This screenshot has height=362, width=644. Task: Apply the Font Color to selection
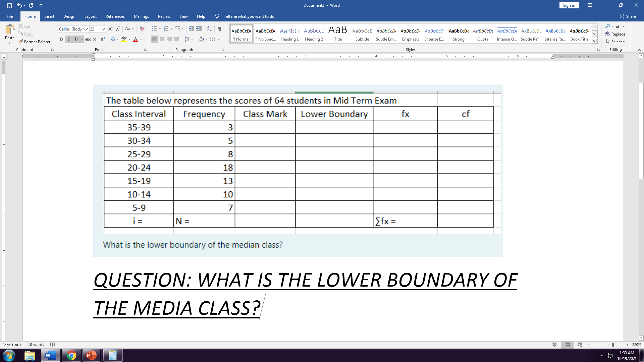point(135,39)
